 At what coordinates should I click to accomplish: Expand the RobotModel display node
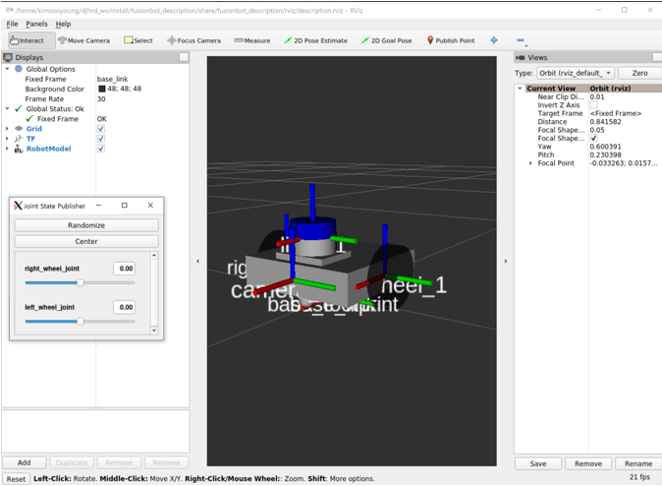click(x=7, y=149)
